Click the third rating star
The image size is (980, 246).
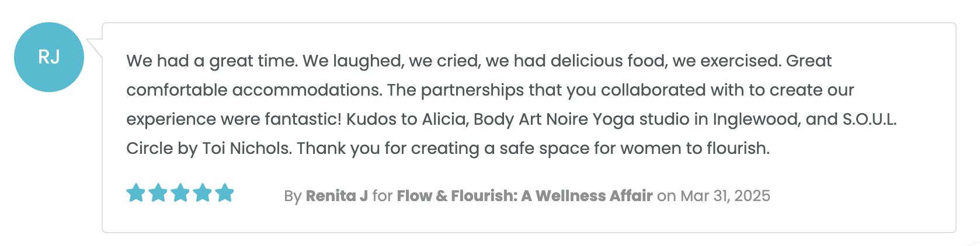pos(180,192)
